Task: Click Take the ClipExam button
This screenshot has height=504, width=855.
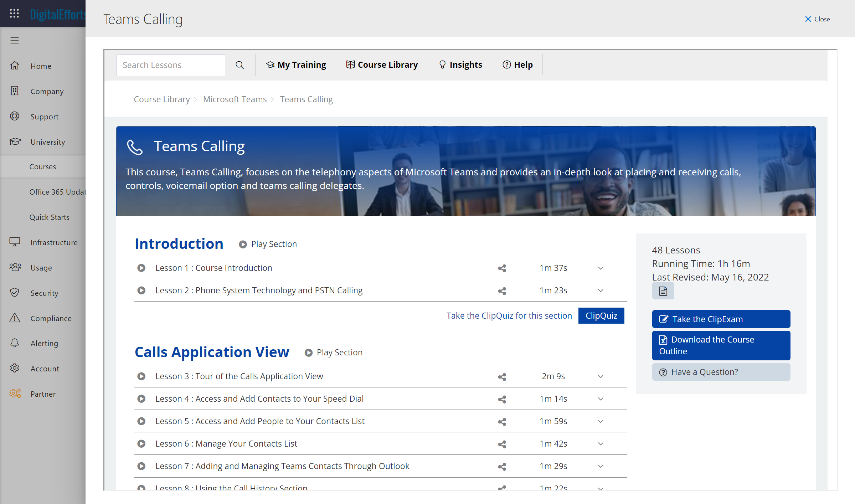Action: point(721,319)
